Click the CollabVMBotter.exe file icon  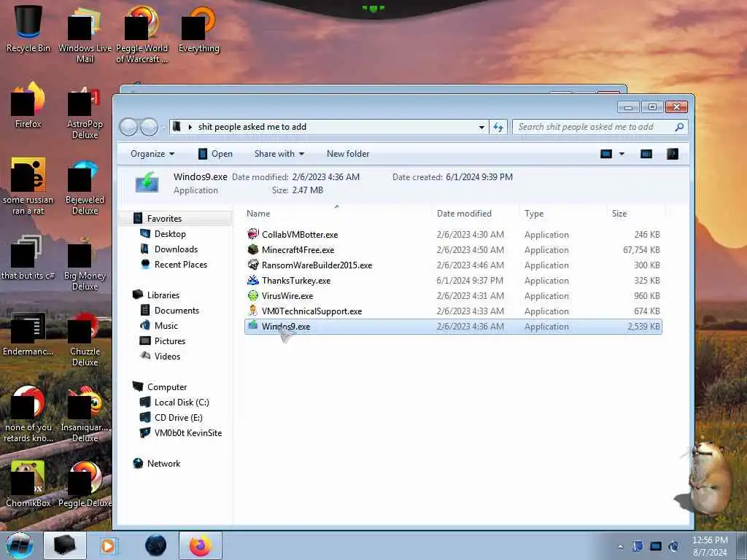(253, 234)
